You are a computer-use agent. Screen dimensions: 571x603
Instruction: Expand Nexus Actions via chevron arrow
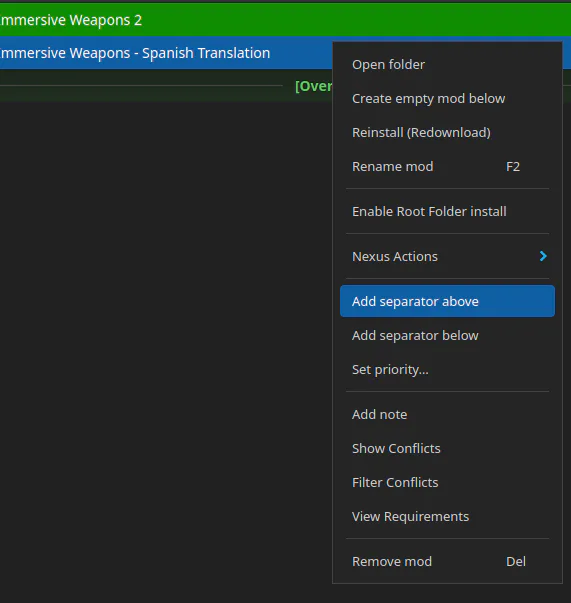(543, 256)
